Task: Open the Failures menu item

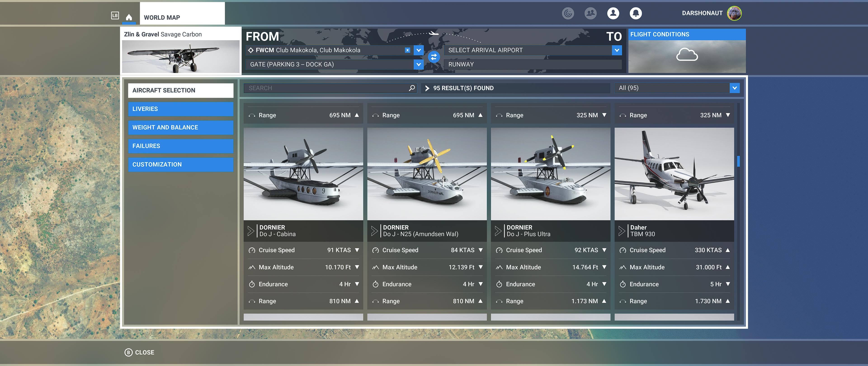Action: click(x=181, y=146)
